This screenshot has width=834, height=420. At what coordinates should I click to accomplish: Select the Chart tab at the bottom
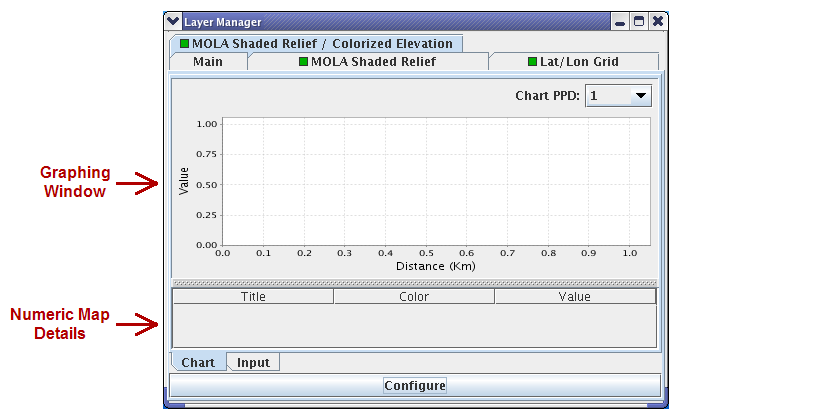point(198,362)
